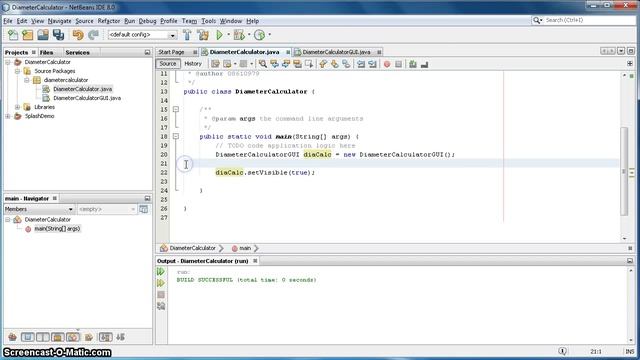Open the Refactor menu
The width and height of the screenshot is (640, 360).
pyautogui.click(x=109, y=21)
